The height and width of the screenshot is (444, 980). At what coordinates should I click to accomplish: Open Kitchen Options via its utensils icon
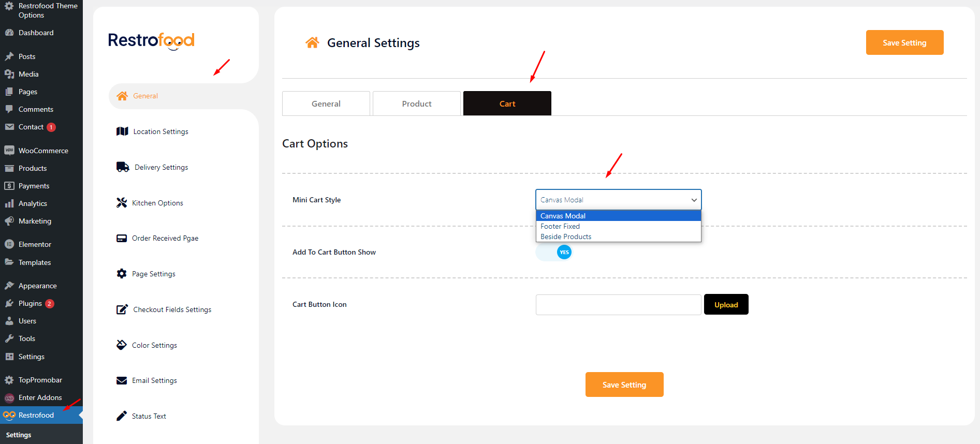122,203
